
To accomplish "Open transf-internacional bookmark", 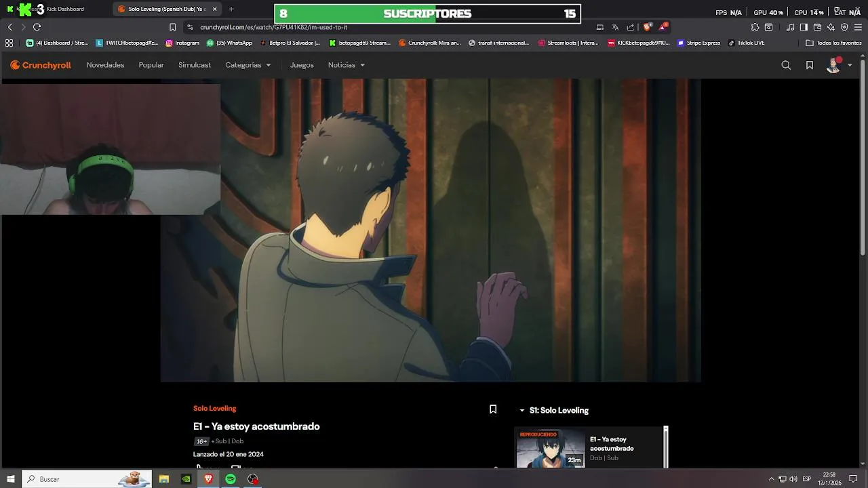I will pyautogui.click(x=499, y=43).
